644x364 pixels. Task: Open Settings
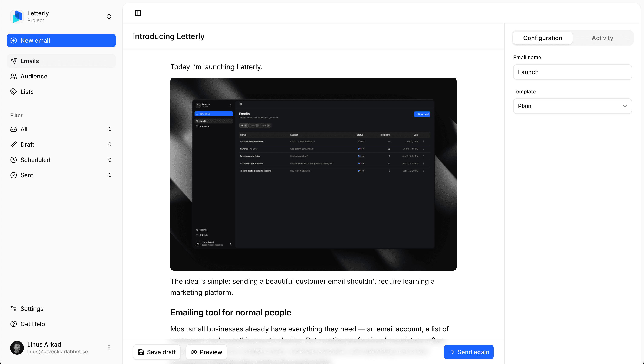(x=61, y=309)
